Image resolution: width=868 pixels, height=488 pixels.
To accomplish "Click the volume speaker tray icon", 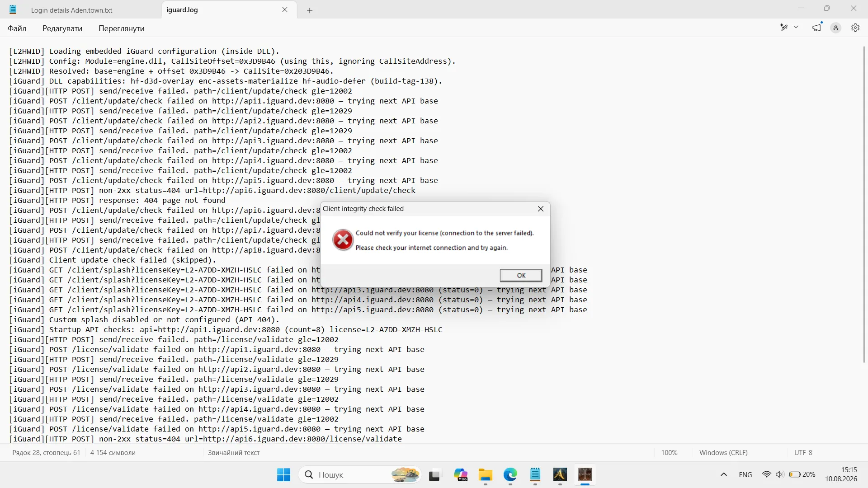I will pyautogui.click(x=779, y=474).
